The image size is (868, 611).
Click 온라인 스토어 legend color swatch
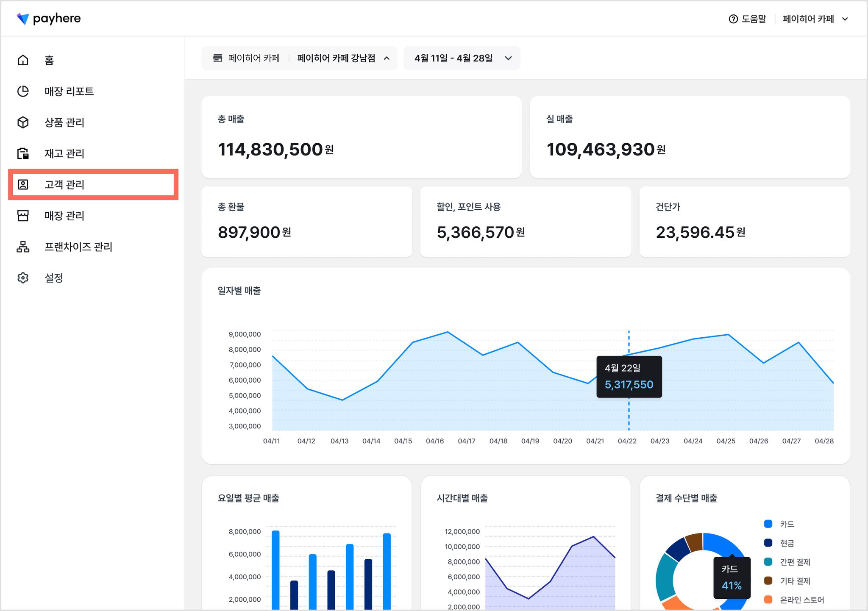click(768, 600)
